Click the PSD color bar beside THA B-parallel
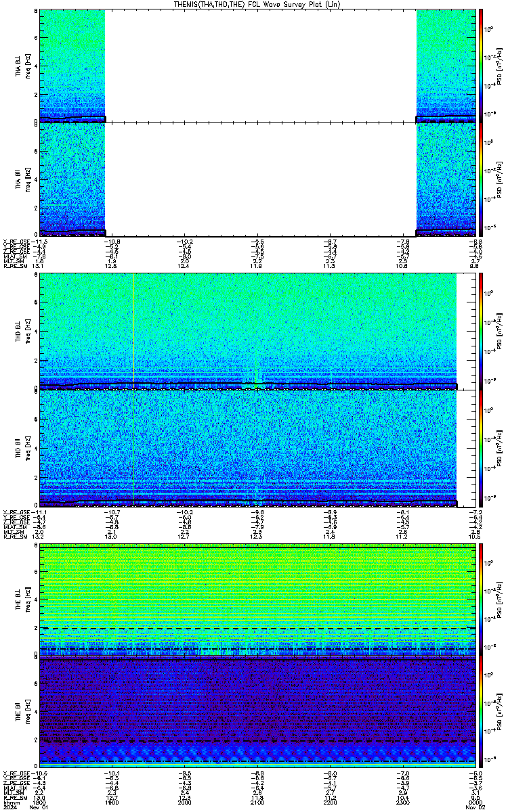The width and height of the screenshot is (508, 812). tap(482, 179)
